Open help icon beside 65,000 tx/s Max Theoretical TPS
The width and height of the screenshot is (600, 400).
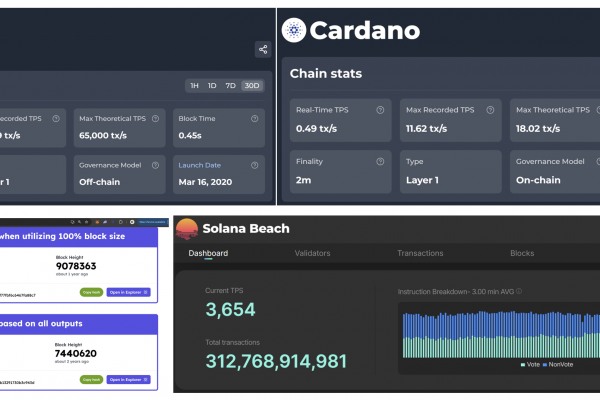coord(155,119)
